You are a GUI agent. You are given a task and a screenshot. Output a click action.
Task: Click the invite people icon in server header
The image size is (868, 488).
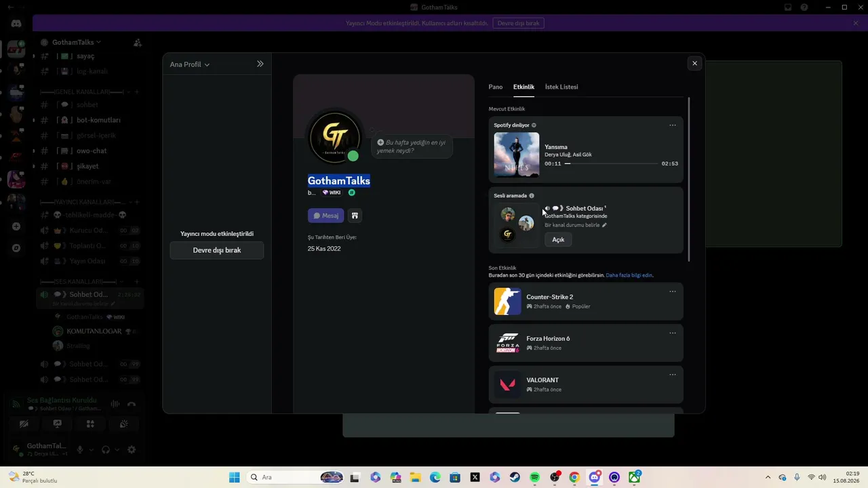138,43
